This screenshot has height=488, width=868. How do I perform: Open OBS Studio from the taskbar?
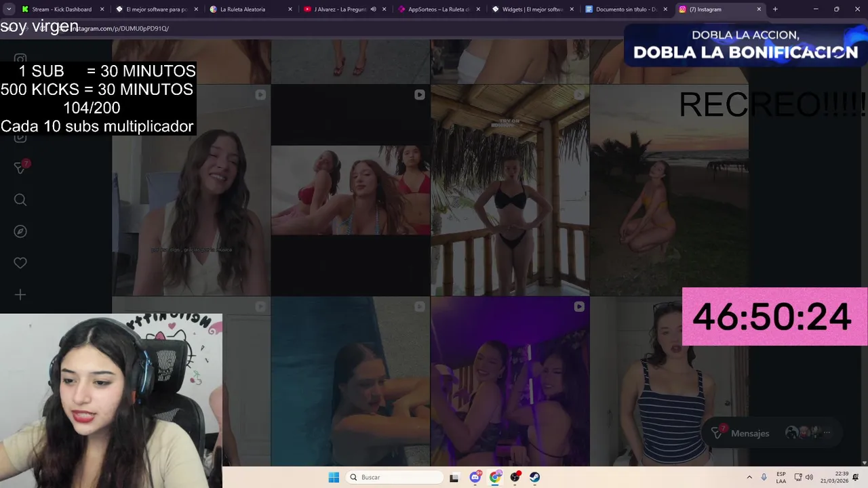click(x=515, y=477)
